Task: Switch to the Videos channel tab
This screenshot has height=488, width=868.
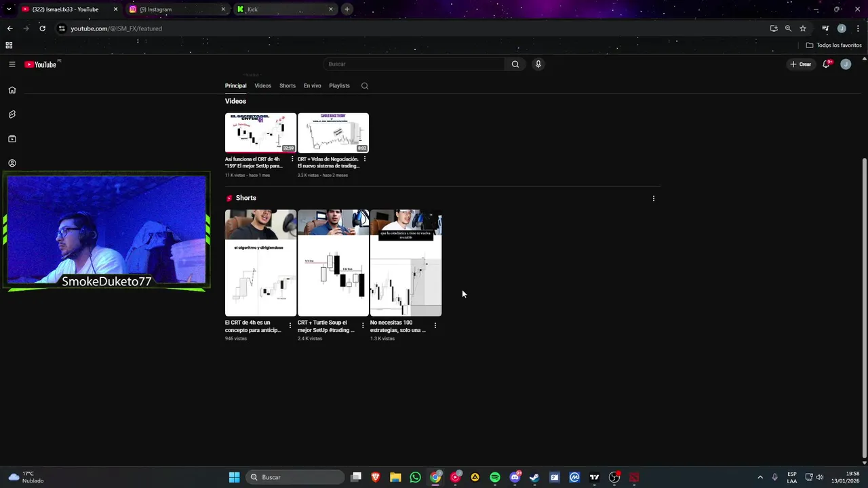Action: pyautogui.click(x=262, y=86)
